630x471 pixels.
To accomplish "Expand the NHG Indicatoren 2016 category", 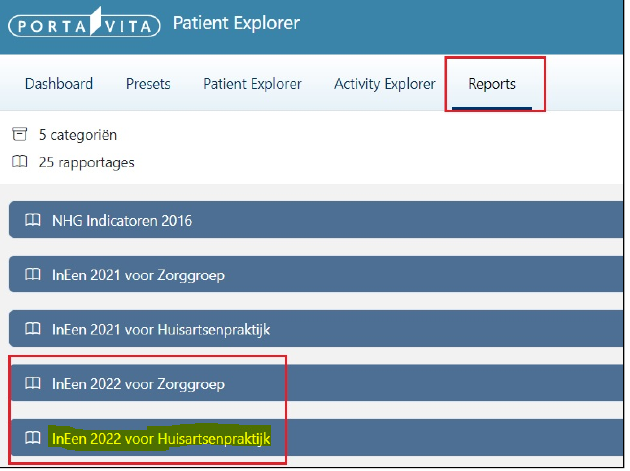I will click(x=122, y=220).
